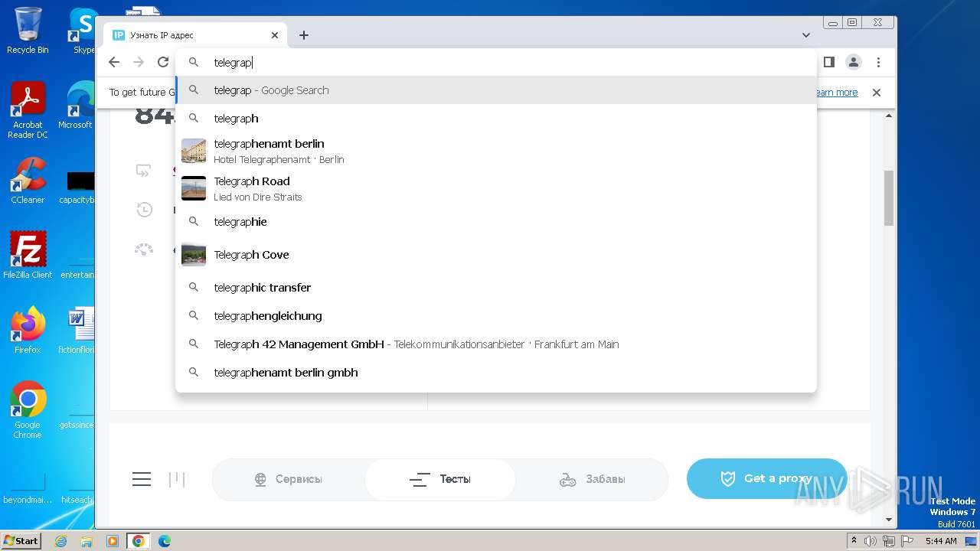Select the 'Telegraph Cove' suggestion

coord(496,255)
